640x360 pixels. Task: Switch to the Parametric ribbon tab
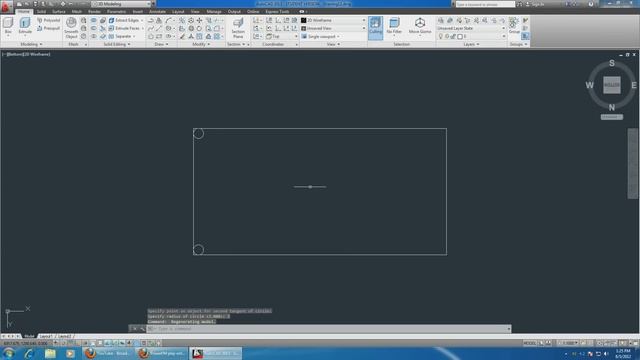pyautogui.click(x=116, y=11)
